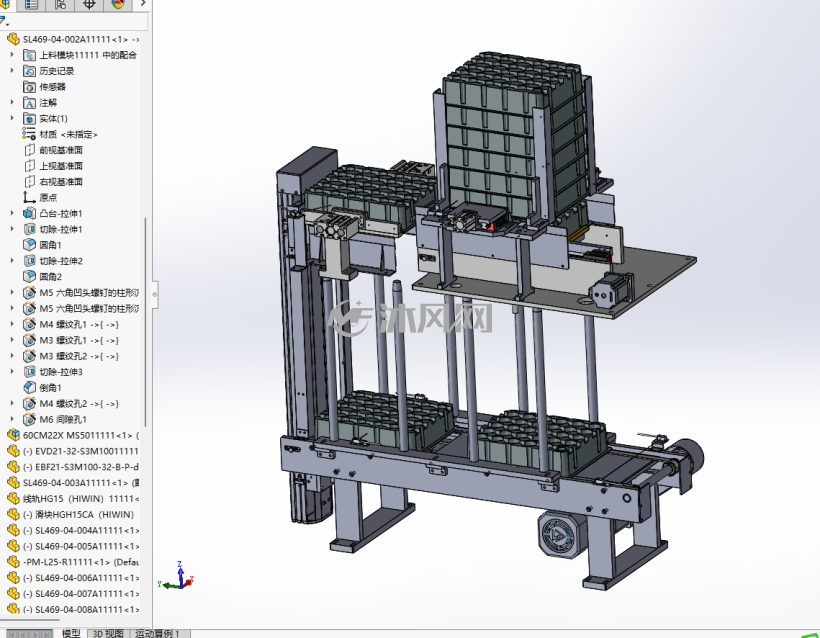Click the feature tree vertical scrollbar
820x638 pixels.
145,322
